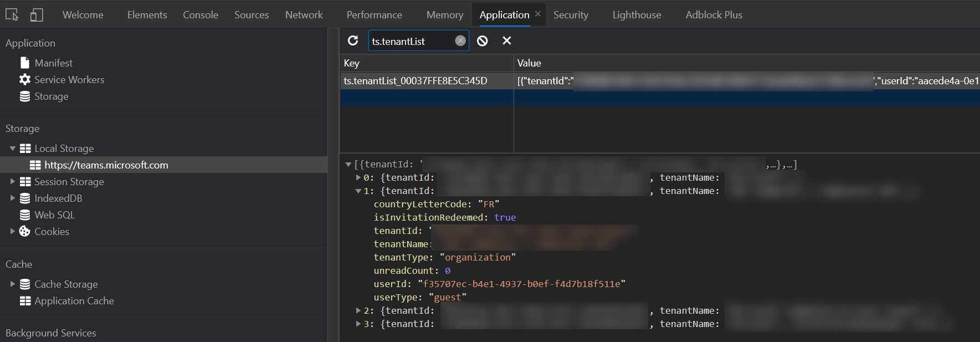Click the Application Cache grid icon

[x=25, y=300]
